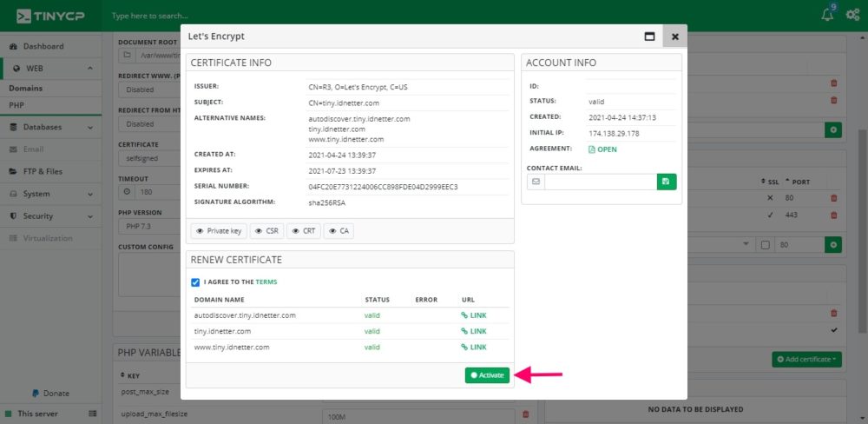The width and height of the screenshot is (868, 424).
Task: Click the Add certificate dropdown button
Action: (806, 359)
